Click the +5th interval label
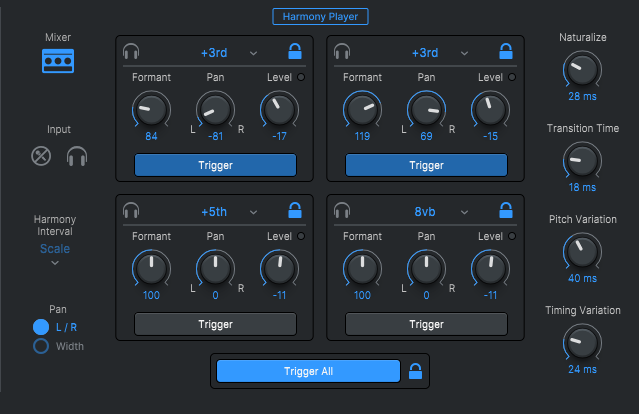The width and height of the screenshot is (639, 414). (x=214, y=212)
